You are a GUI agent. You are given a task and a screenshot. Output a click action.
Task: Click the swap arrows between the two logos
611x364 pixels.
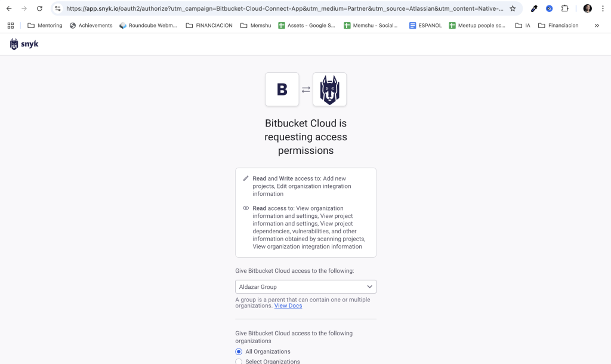306,90
